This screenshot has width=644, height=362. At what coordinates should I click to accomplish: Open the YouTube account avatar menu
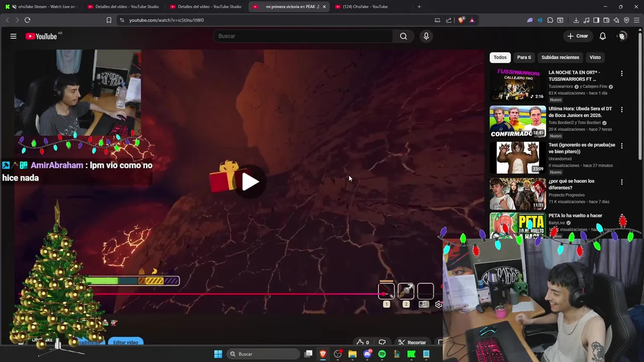click(x=622, y=36)
